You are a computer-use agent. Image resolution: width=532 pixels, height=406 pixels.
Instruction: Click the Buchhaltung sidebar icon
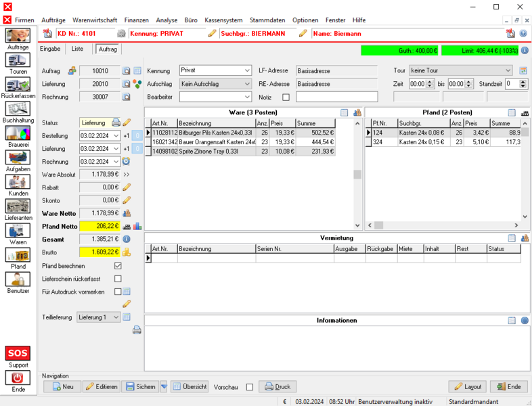pos(18,108)
